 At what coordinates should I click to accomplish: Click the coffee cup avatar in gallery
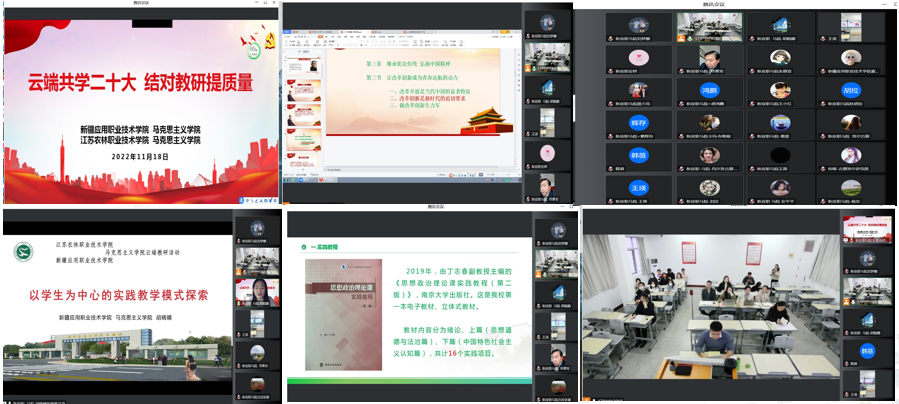tap(780, 123)
